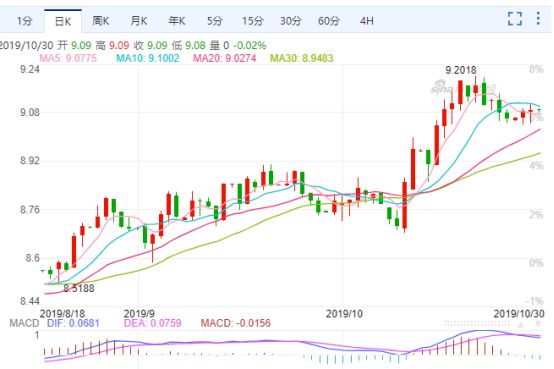This screenshot has width=554, height=369.
Task: Click the 2019/10/30 end date label
Action: (519, 314)
